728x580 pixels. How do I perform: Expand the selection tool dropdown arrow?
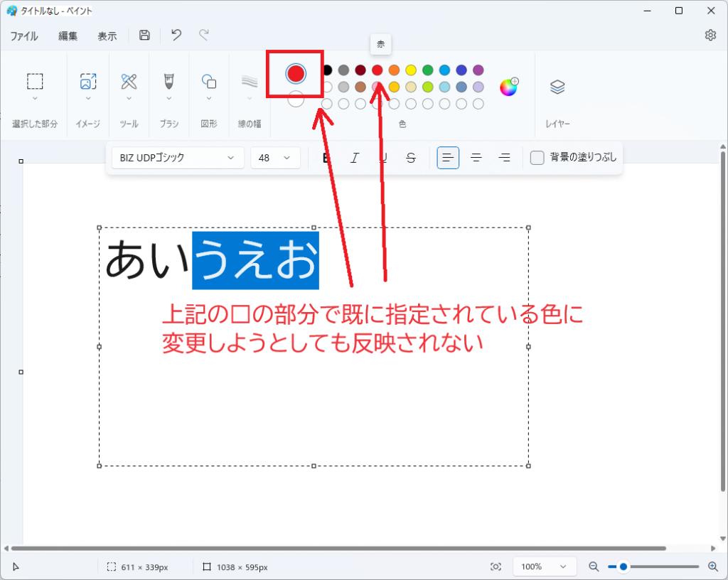[35, 98]
